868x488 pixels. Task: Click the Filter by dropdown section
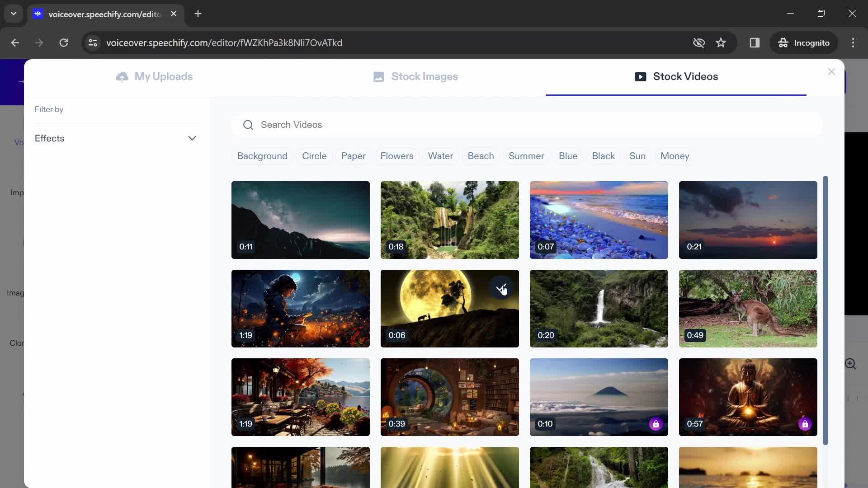[116, 138]
